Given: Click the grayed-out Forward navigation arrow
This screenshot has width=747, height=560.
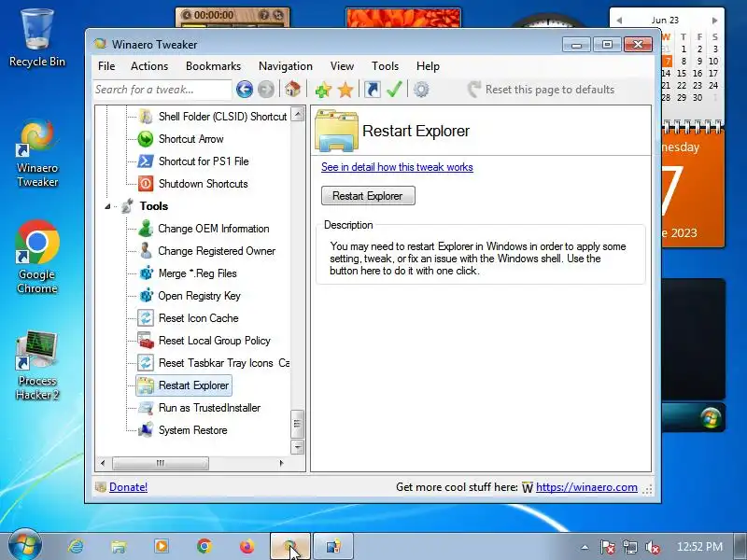Looking at the screenshot, I should 266,89.
